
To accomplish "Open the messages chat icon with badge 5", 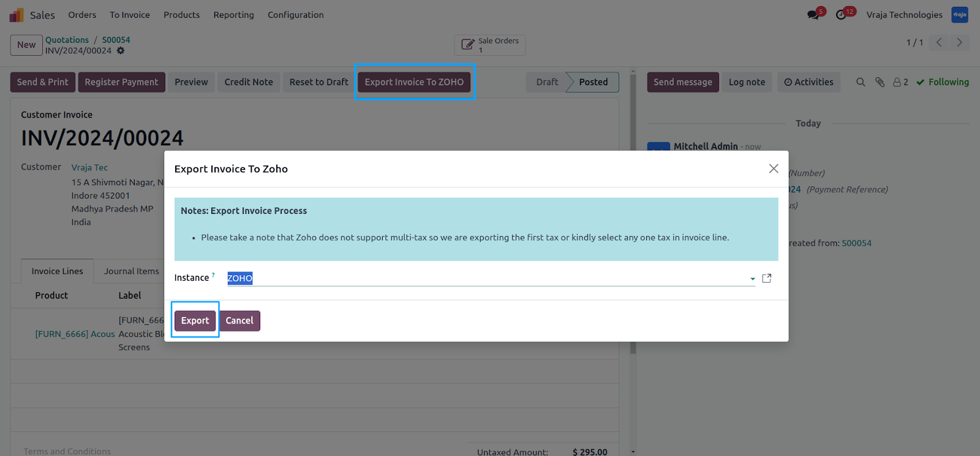I will tap(813, 15).
